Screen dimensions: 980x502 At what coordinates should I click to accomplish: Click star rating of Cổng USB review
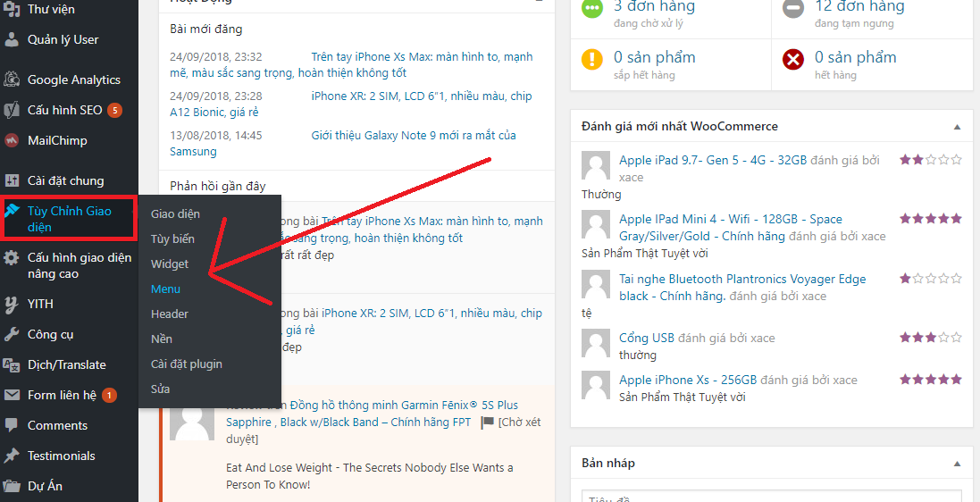(931, 338)
